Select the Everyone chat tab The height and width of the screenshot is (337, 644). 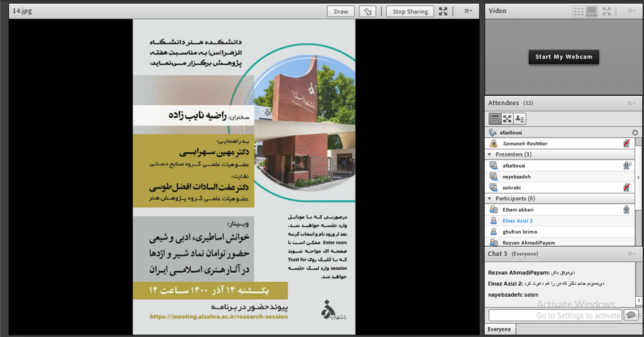click(x=499, y=329)
